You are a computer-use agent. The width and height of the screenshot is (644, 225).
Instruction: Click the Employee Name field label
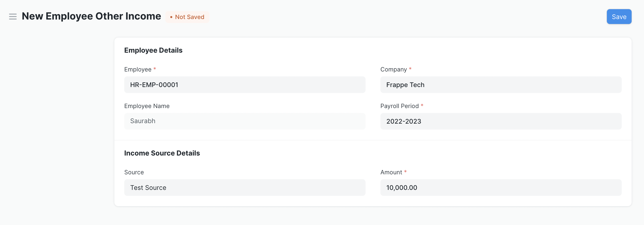click(147, 106)
